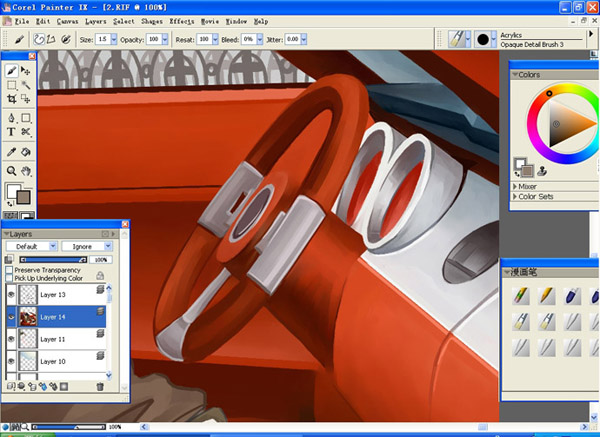This screenshot has height=437, width=600.
Task: Pick the Dropper tool
Action: [11, 152]
